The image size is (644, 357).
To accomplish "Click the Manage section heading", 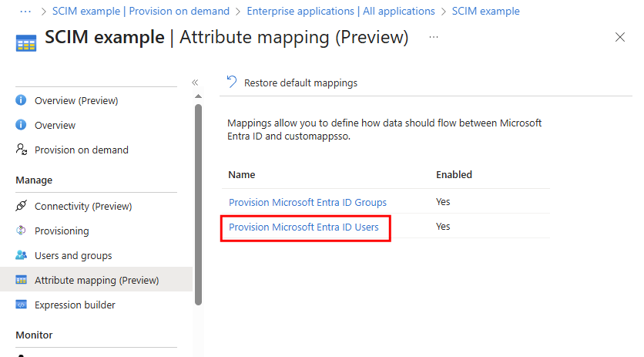I will tap(34, 180).
